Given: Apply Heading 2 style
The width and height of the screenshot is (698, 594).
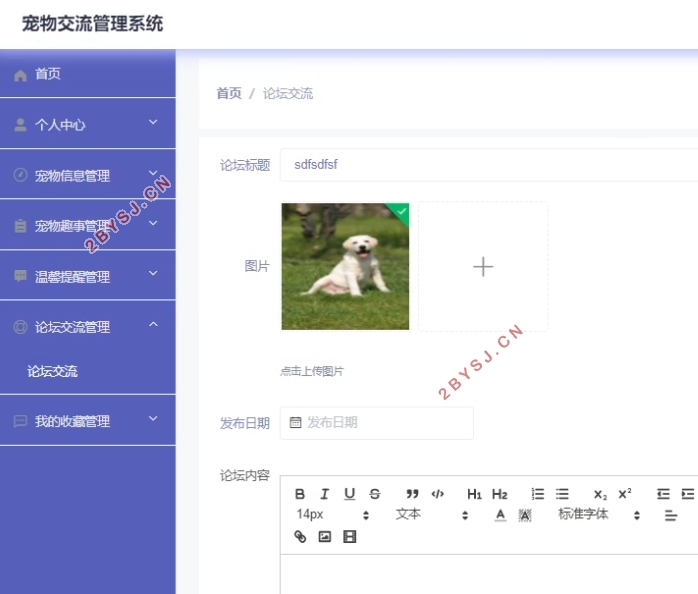Looking at the screenshot, I should tap(499, 494).
